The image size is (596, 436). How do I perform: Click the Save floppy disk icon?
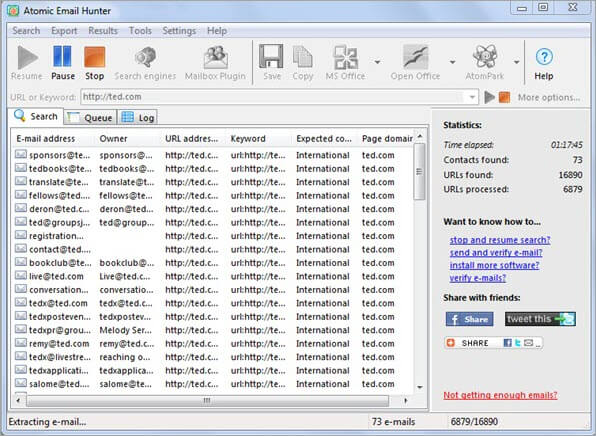click(x=271, y=56)
